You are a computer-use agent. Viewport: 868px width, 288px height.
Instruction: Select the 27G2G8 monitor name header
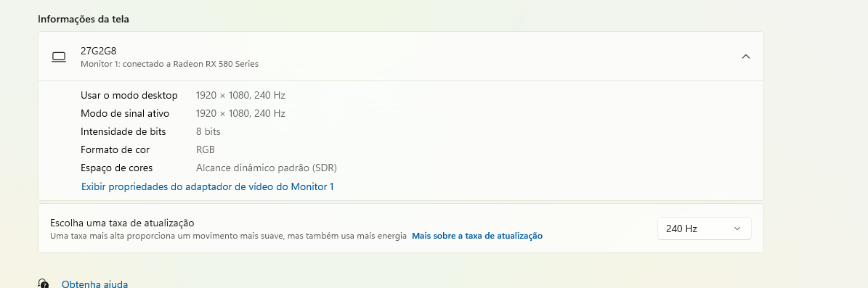tap(99, 51)
